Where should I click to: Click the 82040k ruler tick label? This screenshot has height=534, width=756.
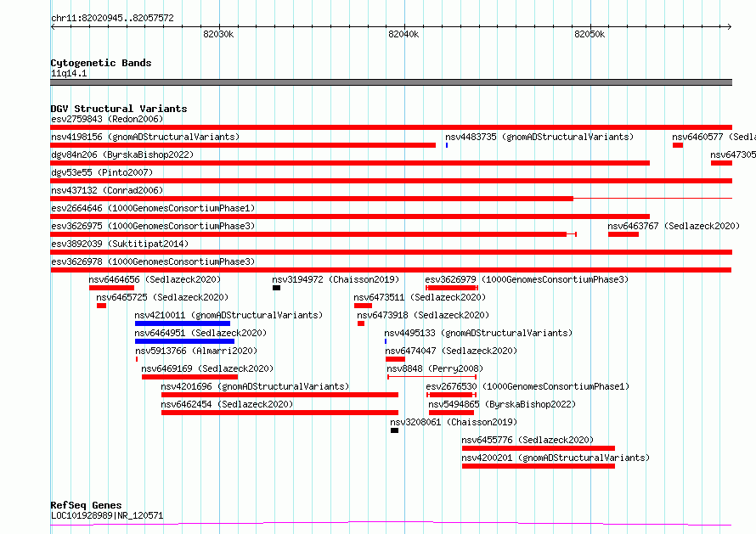(403, 34)
